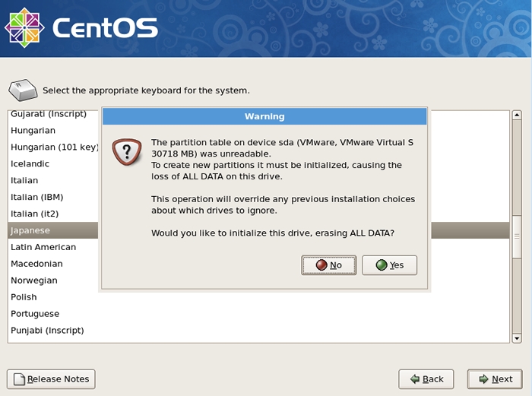Click the keyboard key icon
Image resolution: width=532 pixels, height=396 pixels.
click(23, 90)
